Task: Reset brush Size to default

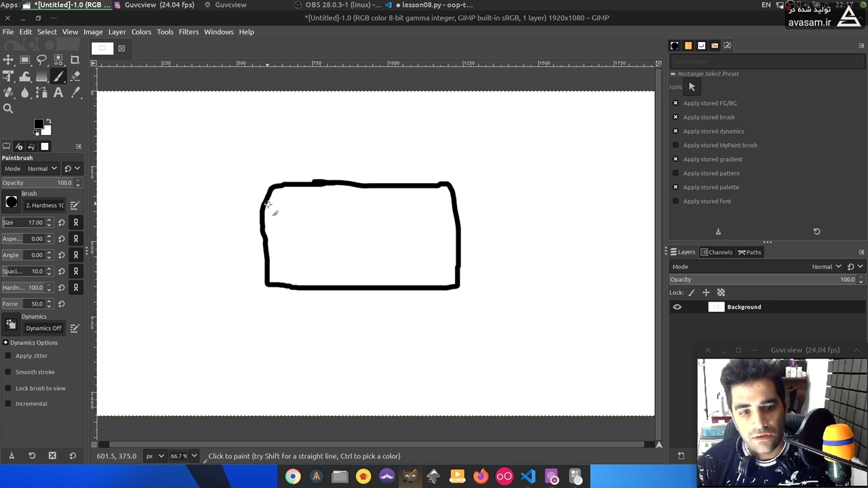Action: [62, 222]
